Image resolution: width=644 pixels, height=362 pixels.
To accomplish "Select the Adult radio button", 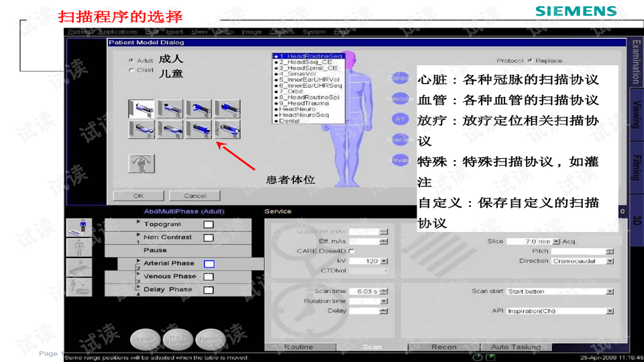I will tap(131, 60).
